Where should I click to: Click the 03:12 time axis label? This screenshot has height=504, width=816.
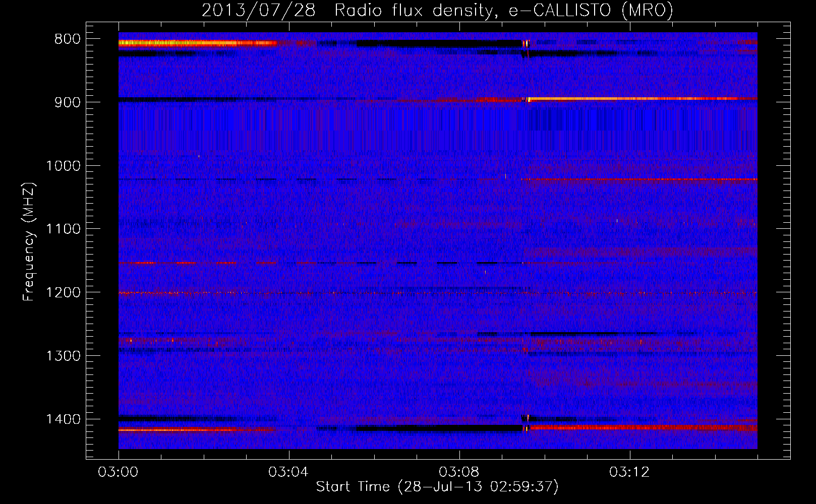coord(630,472)
